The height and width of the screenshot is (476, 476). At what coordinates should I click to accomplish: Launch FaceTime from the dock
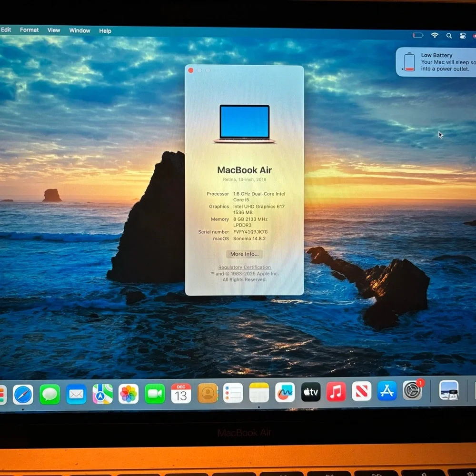[155, 394]
